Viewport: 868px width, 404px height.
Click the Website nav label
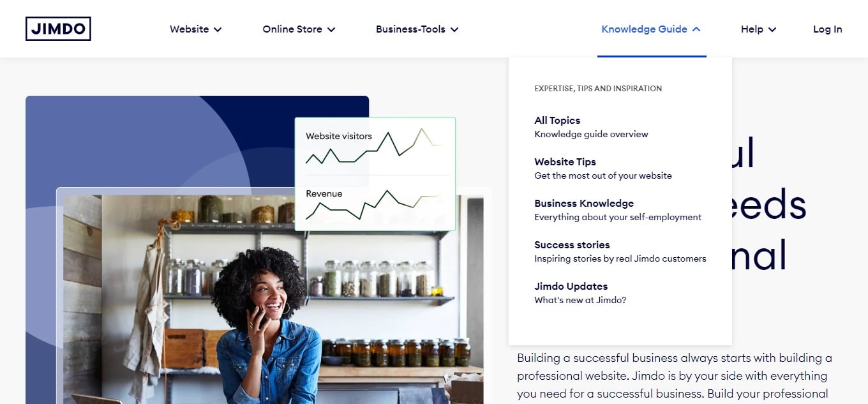pos(189,29)
